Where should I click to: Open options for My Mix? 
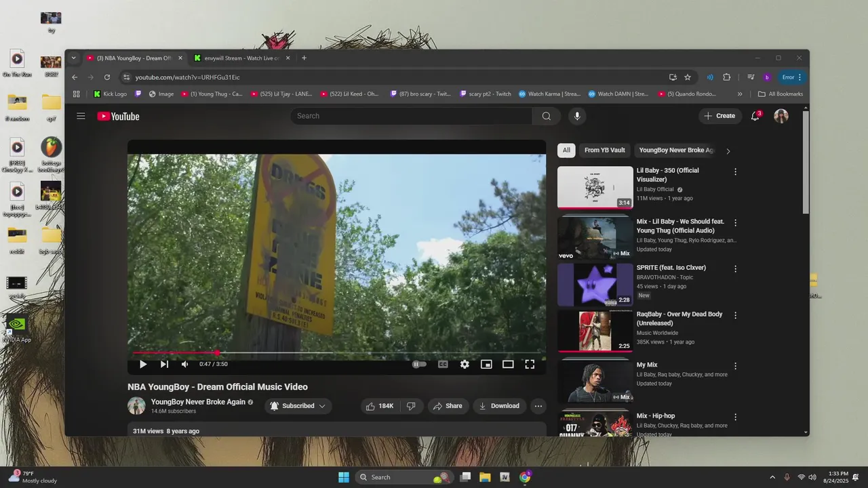point(735,366)
